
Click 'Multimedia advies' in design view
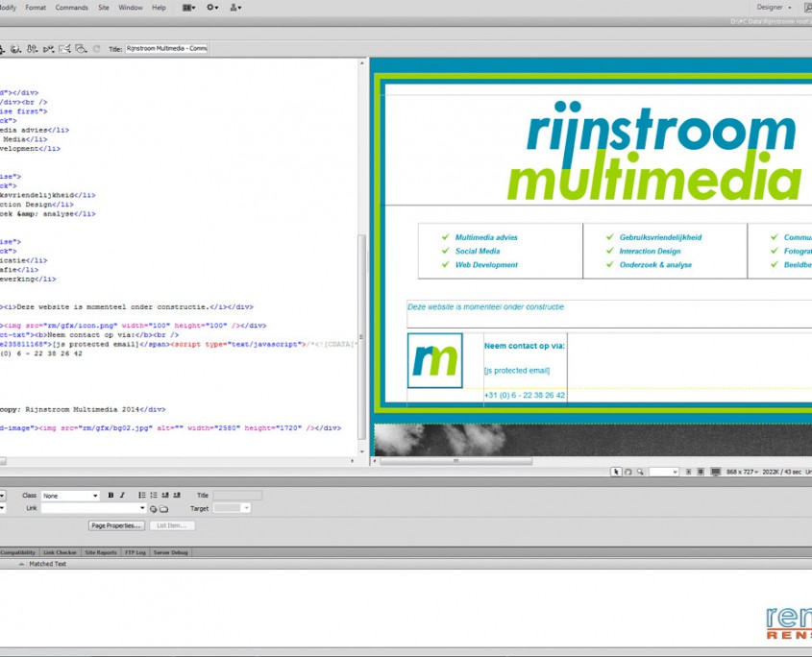click(x=486, y=237)
